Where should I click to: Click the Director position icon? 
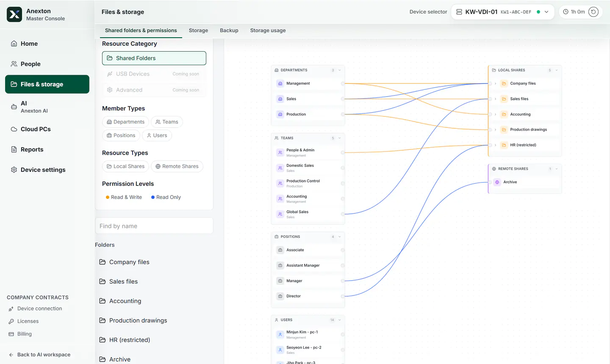[x=280, y=296]
